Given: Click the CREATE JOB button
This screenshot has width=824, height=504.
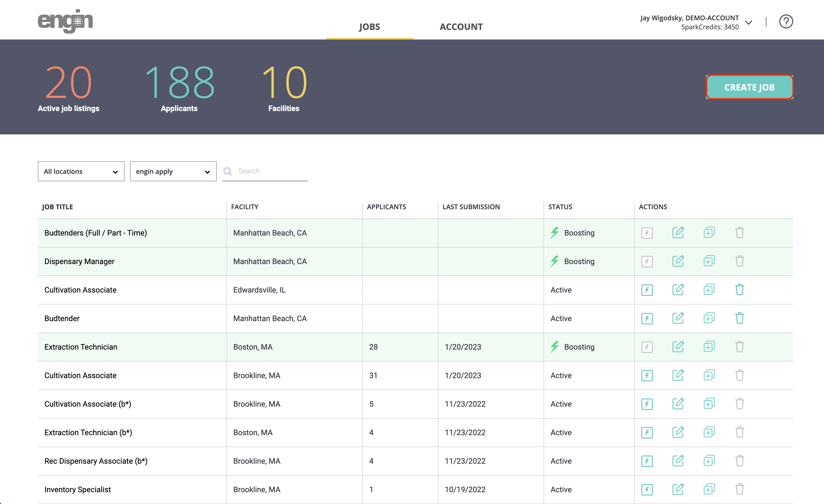Looking at the screenshot, I should point(749,87).
